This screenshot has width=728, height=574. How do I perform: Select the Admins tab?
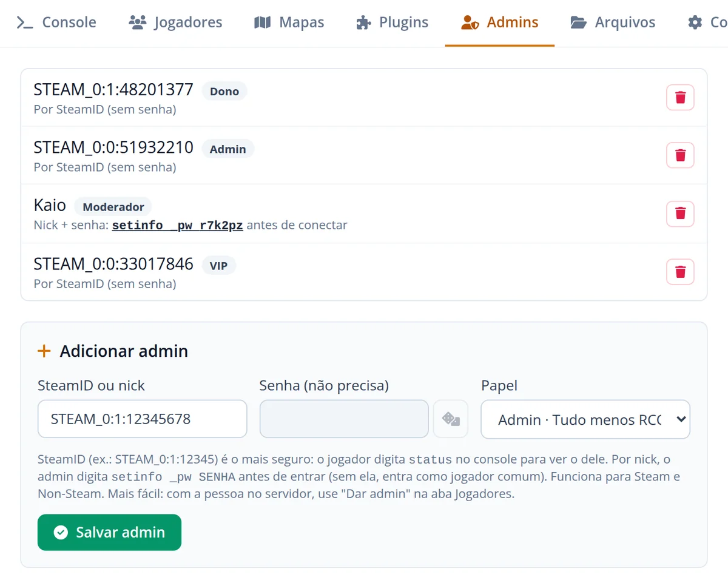coord(500,22)
